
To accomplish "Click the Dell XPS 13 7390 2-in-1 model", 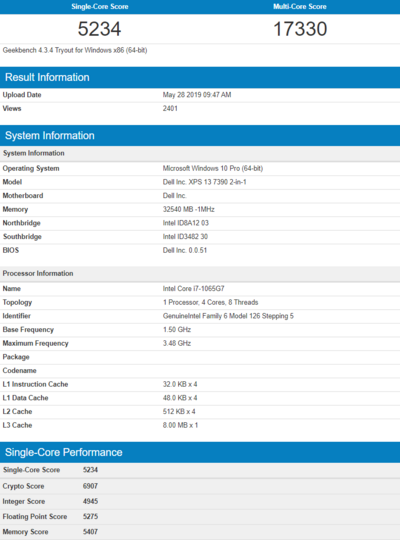I will [204, 182].
